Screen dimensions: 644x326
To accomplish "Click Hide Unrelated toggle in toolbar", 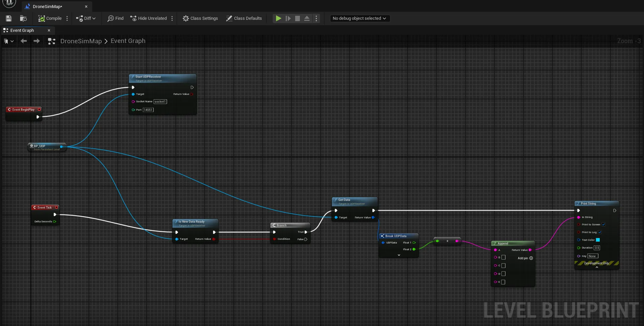I will coord(148,18).
